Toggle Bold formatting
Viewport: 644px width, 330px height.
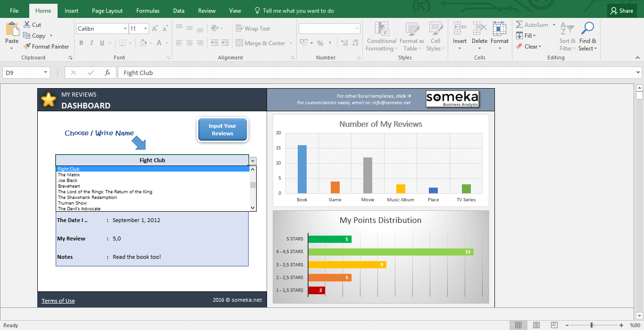click(81, 43)
